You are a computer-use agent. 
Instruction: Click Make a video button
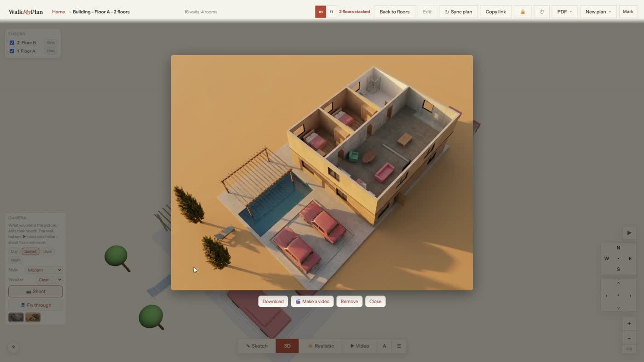coord(312,301)
